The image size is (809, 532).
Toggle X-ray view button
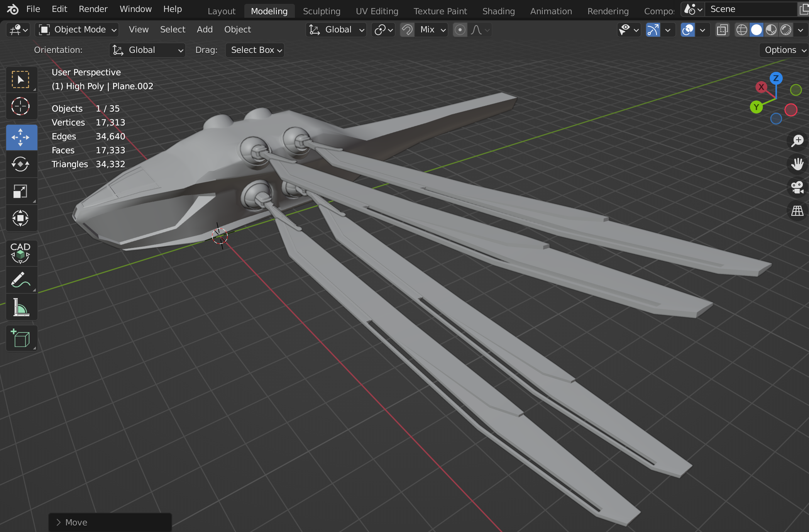pyautogui.click(x=722, y=30)
